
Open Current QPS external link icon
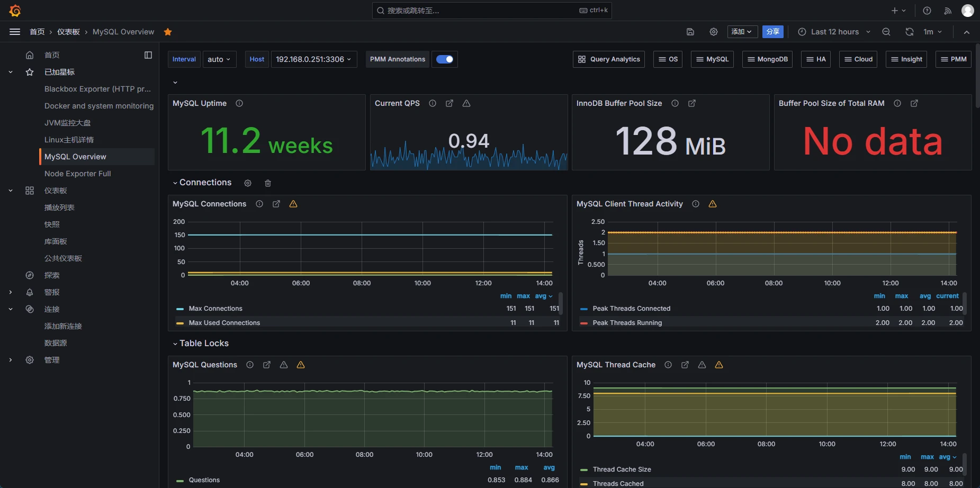(449, 103)
